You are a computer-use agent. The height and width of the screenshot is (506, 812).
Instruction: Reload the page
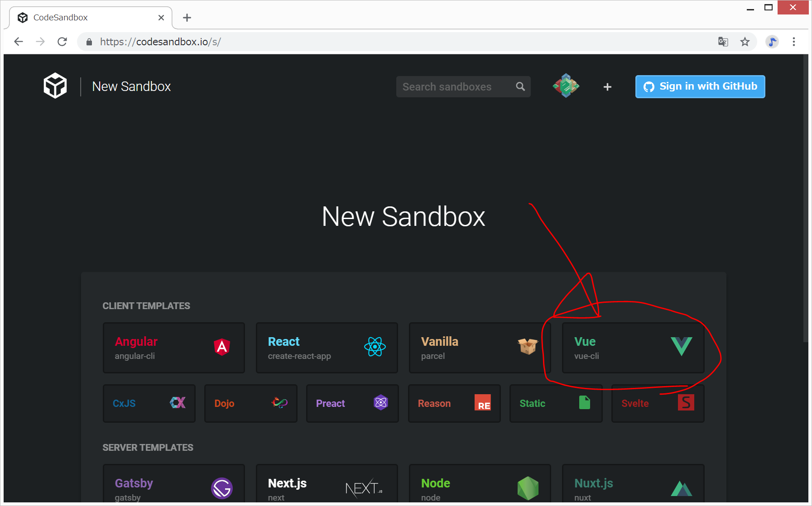(x=62, y=42)
